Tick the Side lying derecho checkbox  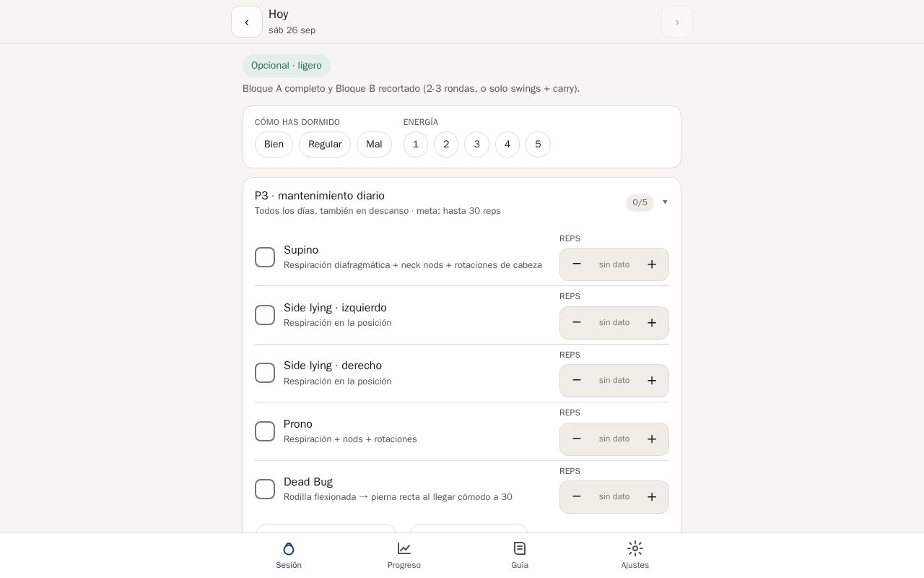pyautogui.click(x=265, y=373)
